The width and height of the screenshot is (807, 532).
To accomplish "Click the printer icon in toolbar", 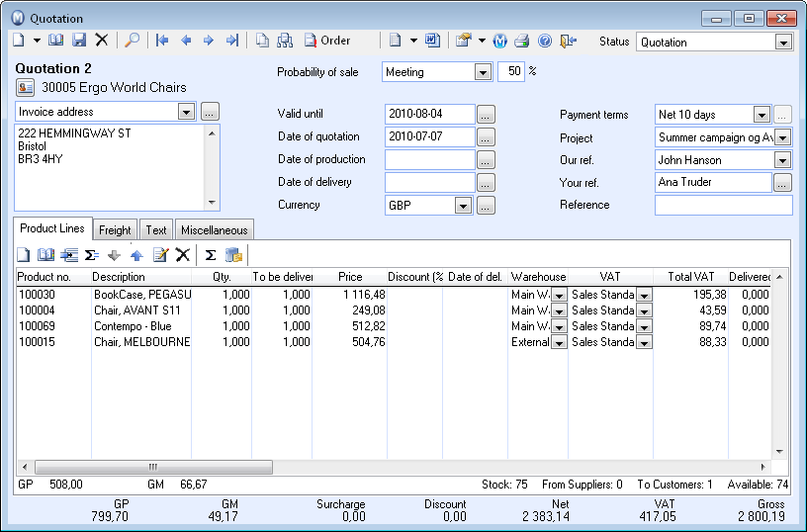I will click(x=521, y=41).
